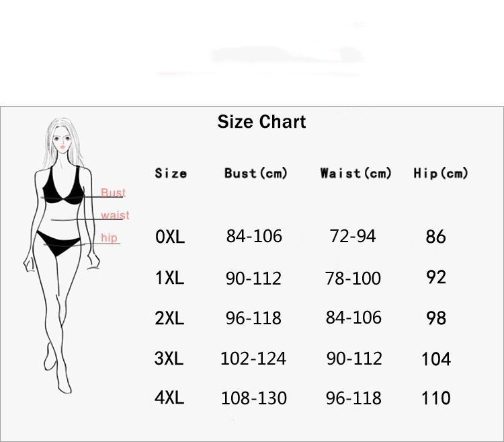Select bust range 102-124 for 3XL
The height and width of the screenshot is (442, 504).
coord(253,359)
